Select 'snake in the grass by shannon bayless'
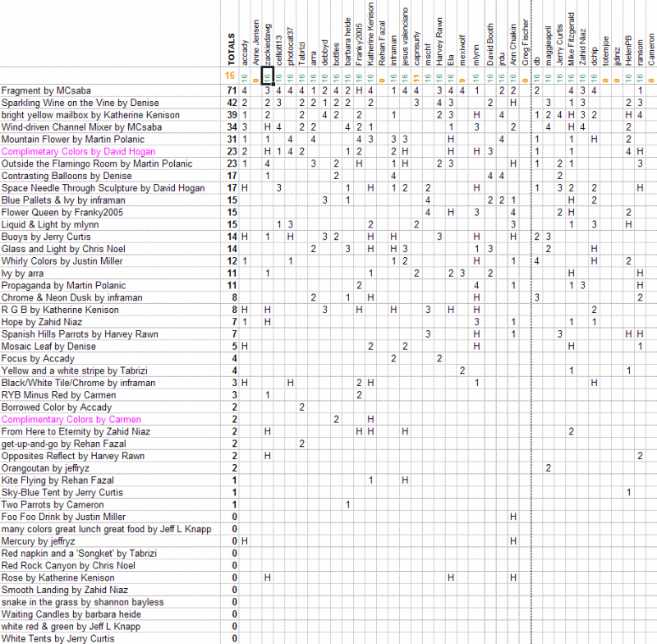657x644 pixels. click(83, 601)
